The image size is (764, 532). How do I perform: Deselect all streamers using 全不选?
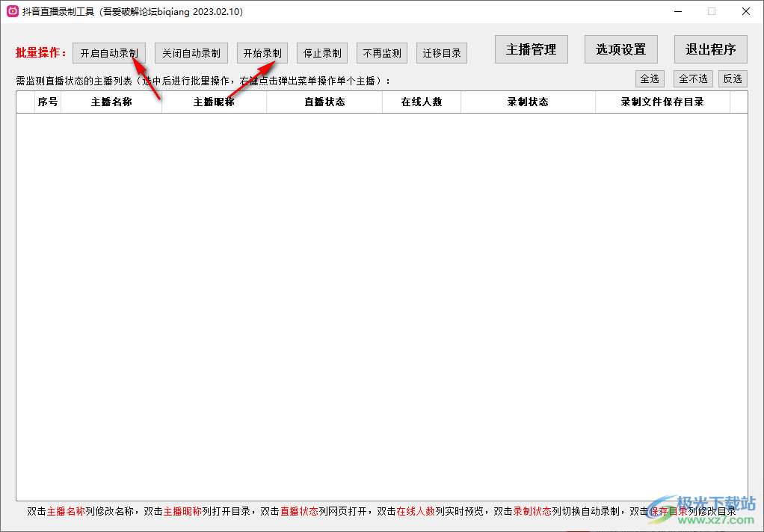[x=692, y=78]
